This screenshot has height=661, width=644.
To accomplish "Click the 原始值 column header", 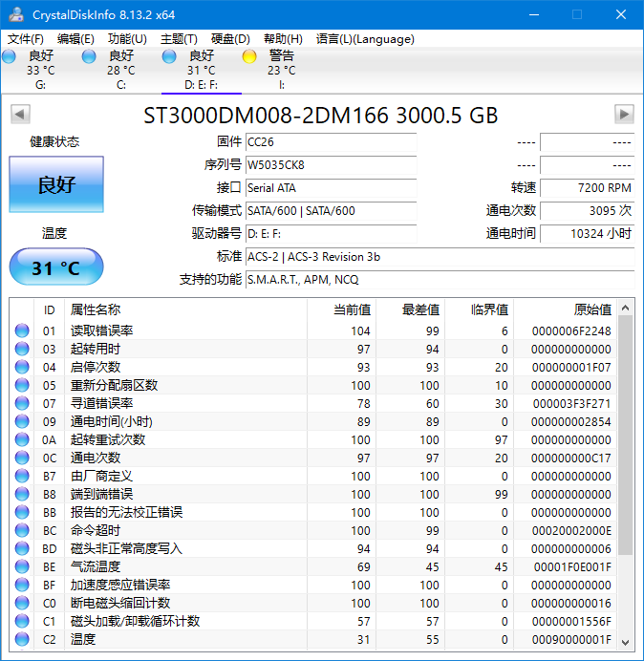I will (566, 309).
